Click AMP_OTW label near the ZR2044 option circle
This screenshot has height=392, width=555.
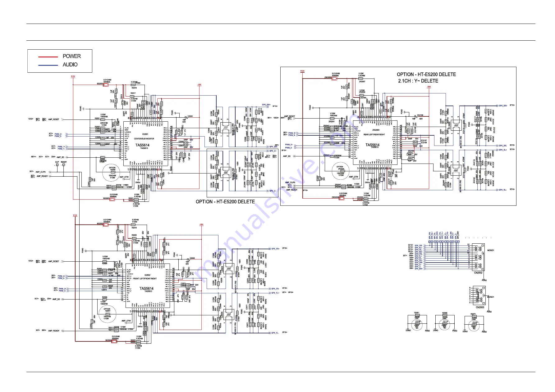click(x=353, y=177)
